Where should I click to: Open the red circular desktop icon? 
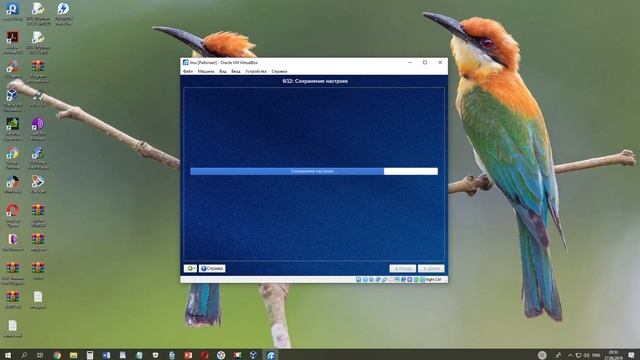pyautogui.click(x=12, y=216)
